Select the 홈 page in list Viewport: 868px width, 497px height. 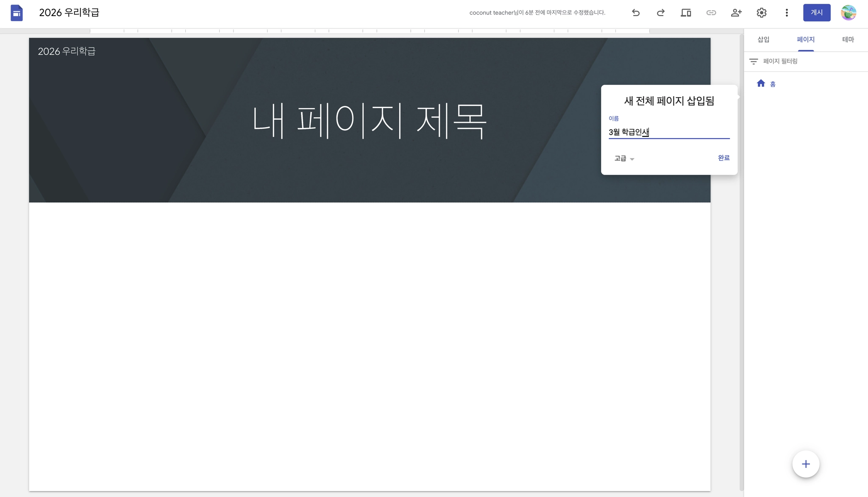(x=772, y=84)
